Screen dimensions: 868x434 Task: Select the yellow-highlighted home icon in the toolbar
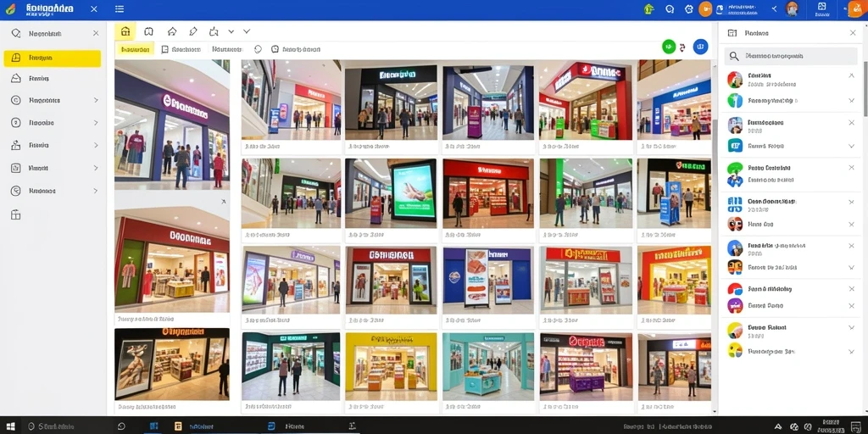coord(125,31)
